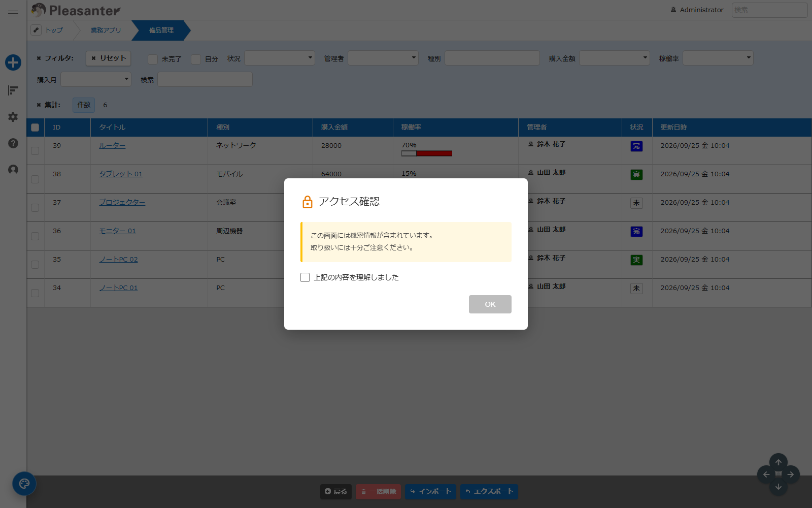Click the 完 status badge for ルーター
The width and height of the screenshot is (812, 508).
636,146
